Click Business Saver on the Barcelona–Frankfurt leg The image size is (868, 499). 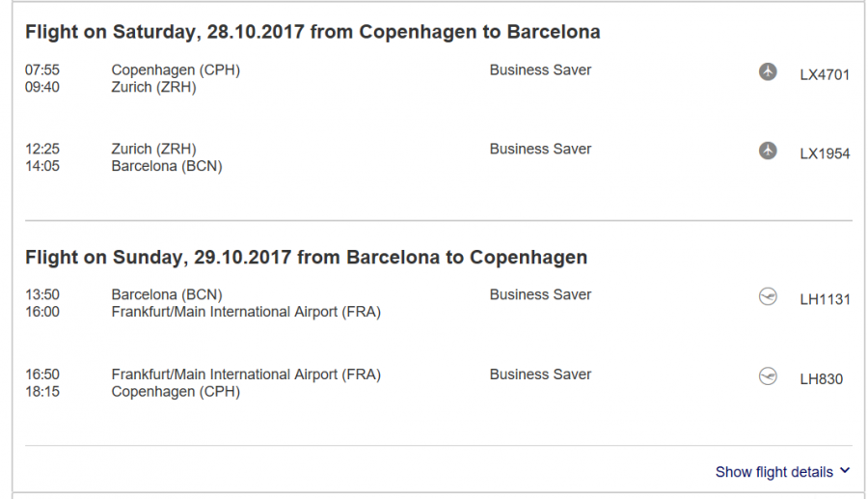(540, 294)
